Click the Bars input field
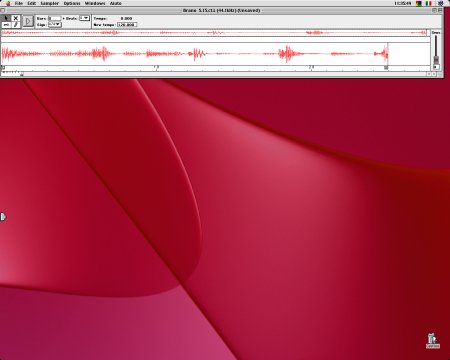 (x=55, y=18)
